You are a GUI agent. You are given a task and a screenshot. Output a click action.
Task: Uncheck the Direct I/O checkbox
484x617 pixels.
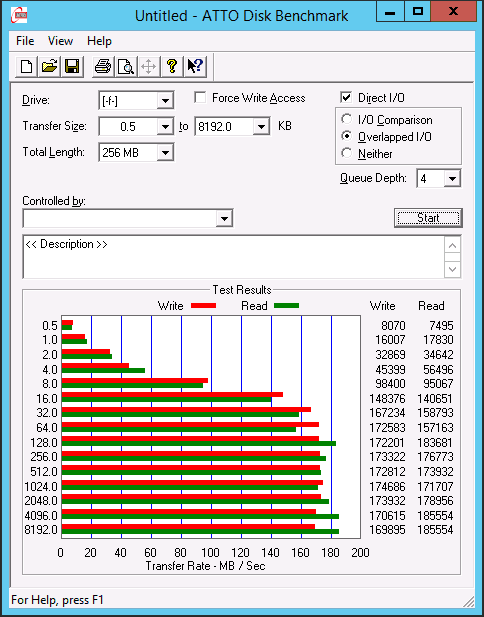346,97
